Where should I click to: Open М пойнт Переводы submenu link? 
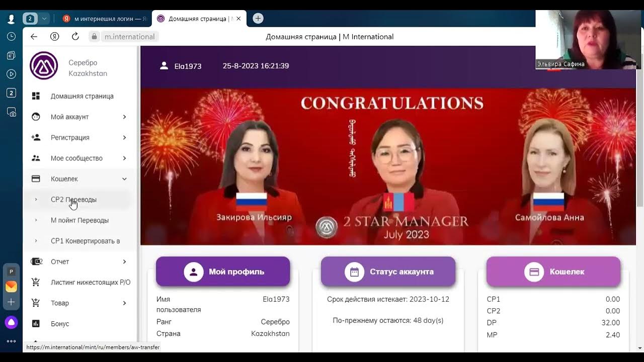point(79,220)
